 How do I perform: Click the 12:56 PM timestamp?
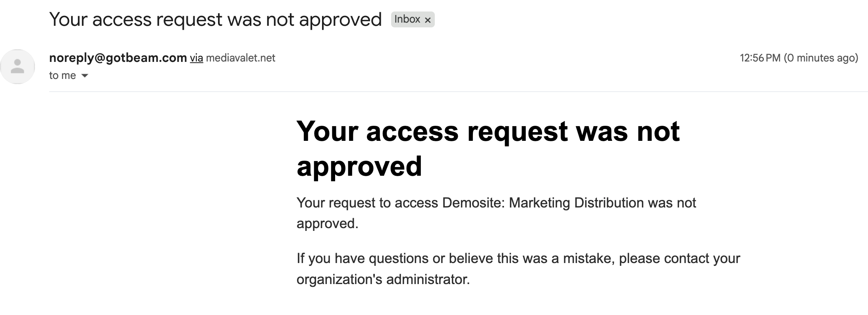pos(760,58)
